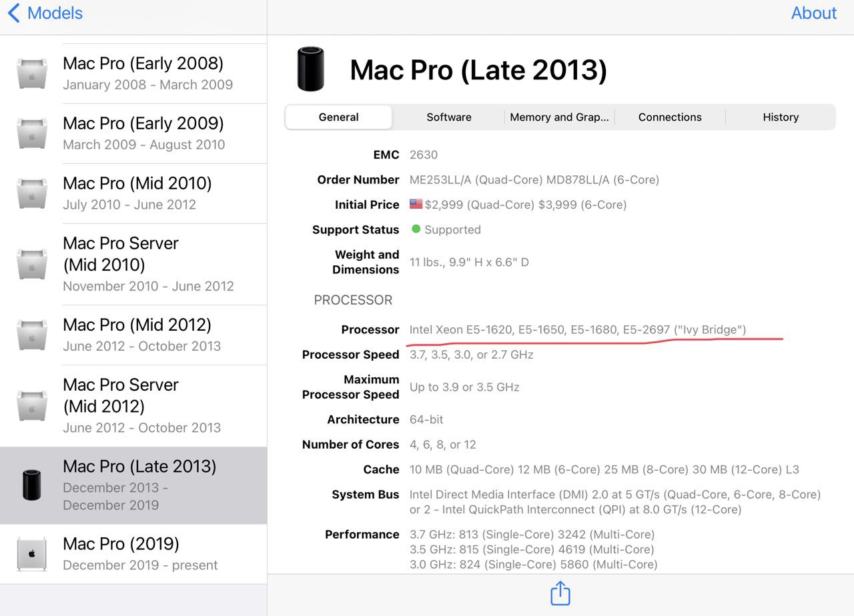Tap the Order Number value ME253LL/A
This screenshot has width=854, height=616.
point(534,179)
